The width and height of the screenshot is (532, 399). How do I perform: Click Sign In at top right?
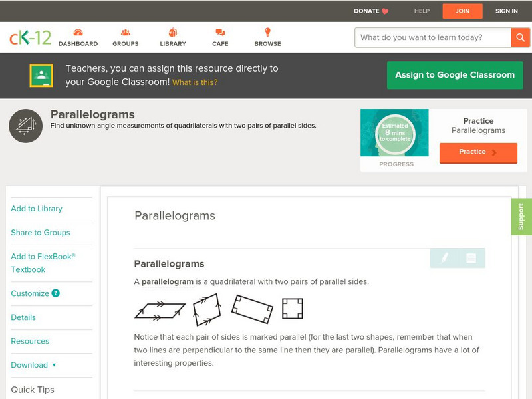click(x=507, y=11)
